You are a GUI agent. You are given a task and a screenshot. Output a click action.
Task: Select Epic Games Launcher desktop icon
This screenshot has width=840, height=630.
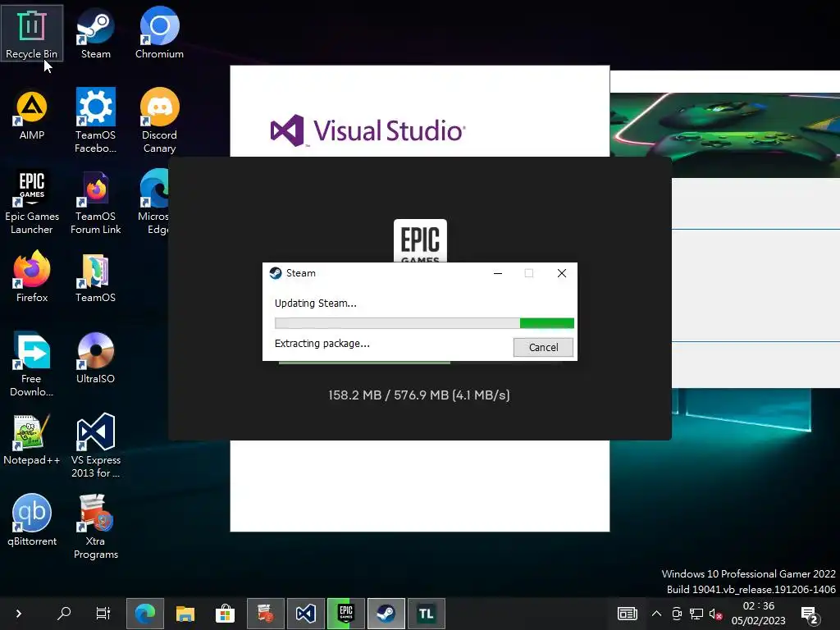32,203
